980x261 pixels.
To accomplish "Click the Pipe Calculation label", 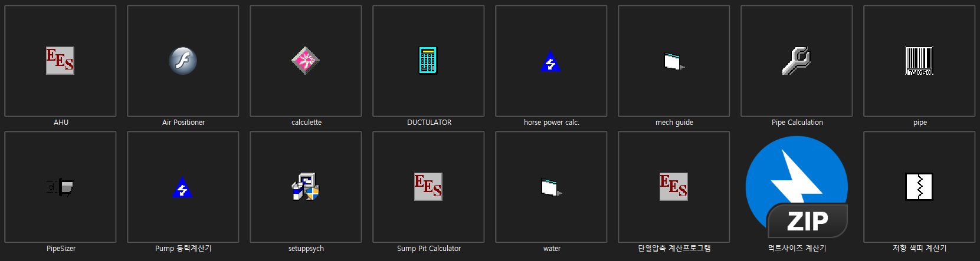I will pos(797,123).
